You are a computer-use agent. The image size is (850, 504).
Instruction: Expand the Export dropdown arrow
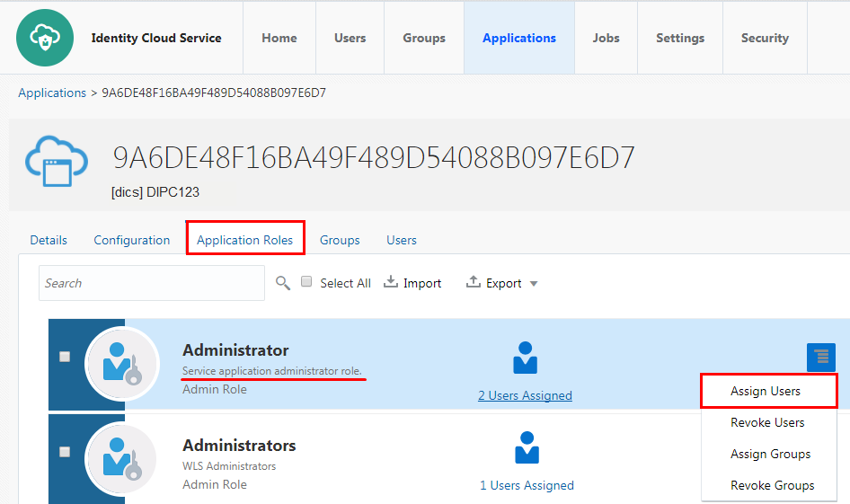pyautogui.click(x=534, y=283)
